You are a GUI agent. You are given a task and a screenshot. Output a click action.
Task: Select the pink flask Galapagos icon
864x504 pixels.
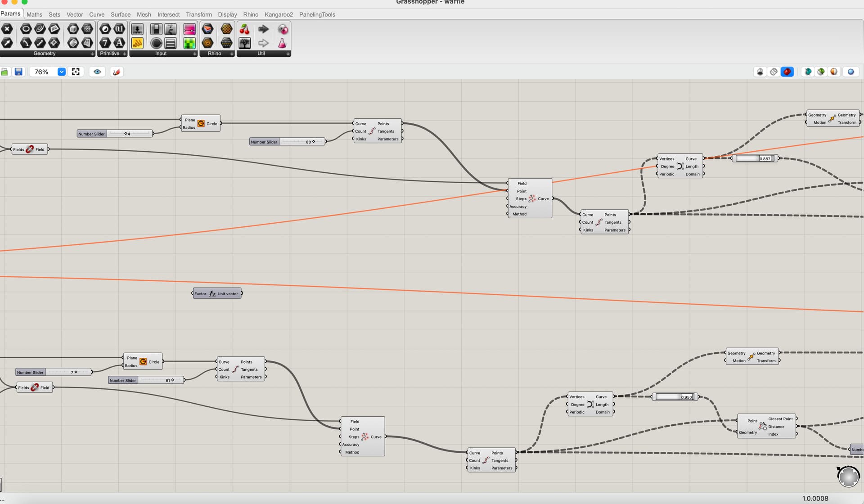[x=282, y=43]
